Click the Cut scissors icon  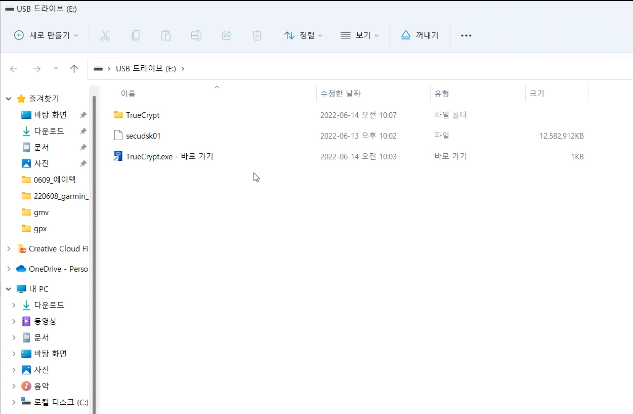point(105,36)
